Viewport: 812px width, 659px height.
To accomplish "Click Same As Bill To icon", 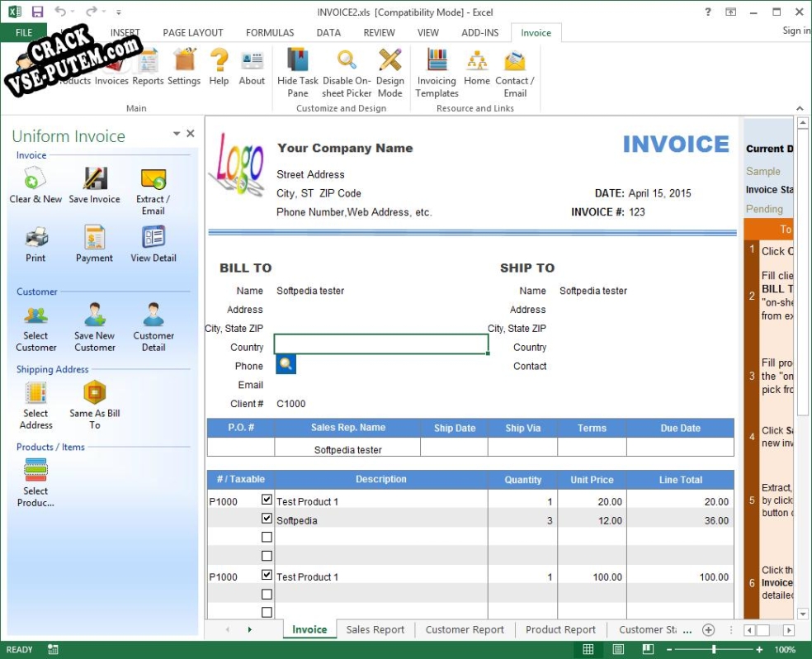I will [95, 393].
